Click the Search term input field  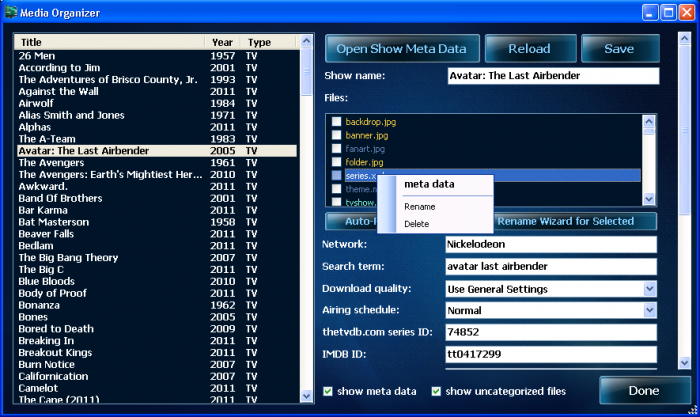(551, 267)
